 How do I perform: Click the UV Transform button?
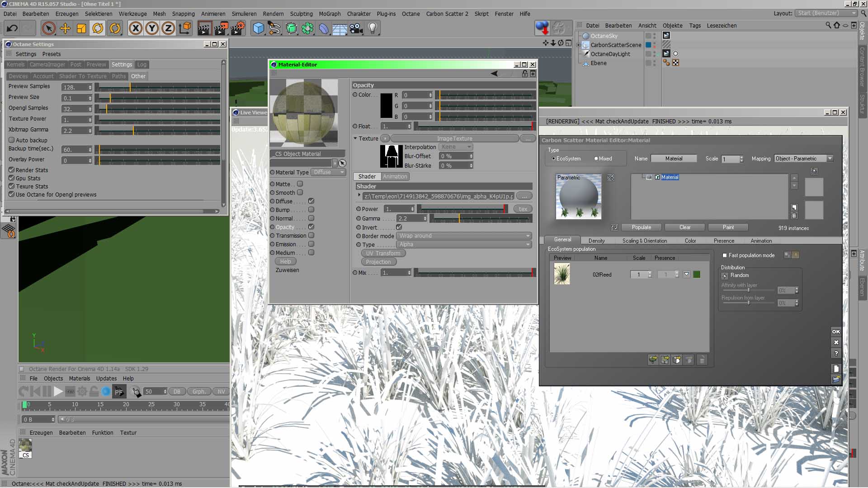click(383, 253)
